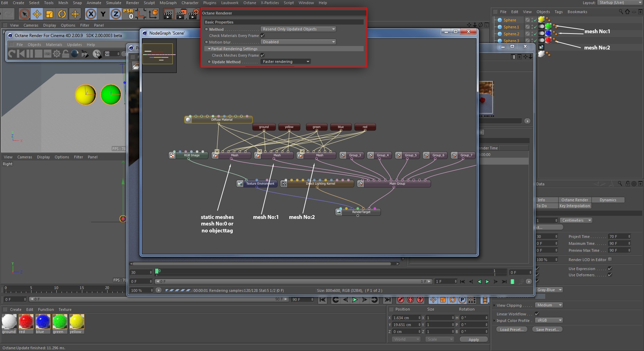This screenshot has width=644, height=351.
Task: Click the red autokeying icon
Action: (x=410, y=300)
